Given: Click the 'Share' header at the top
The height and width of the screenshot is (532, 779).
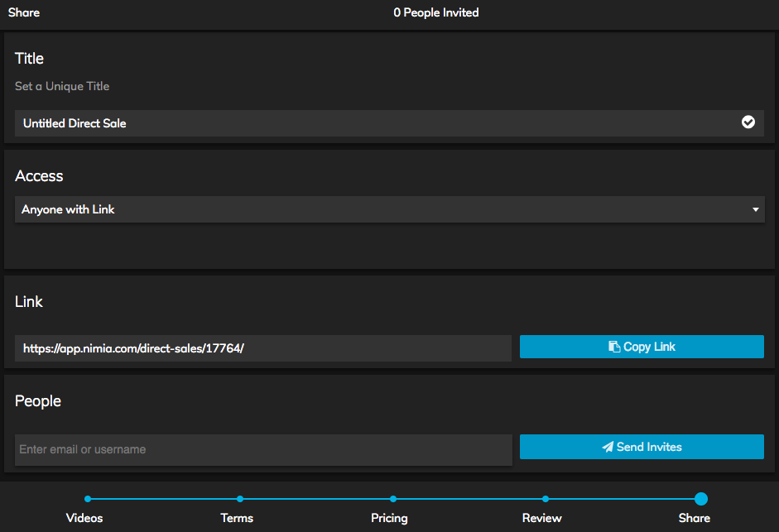Looking at the screenshot, I should pyautogui.click(x=24, y=12).
